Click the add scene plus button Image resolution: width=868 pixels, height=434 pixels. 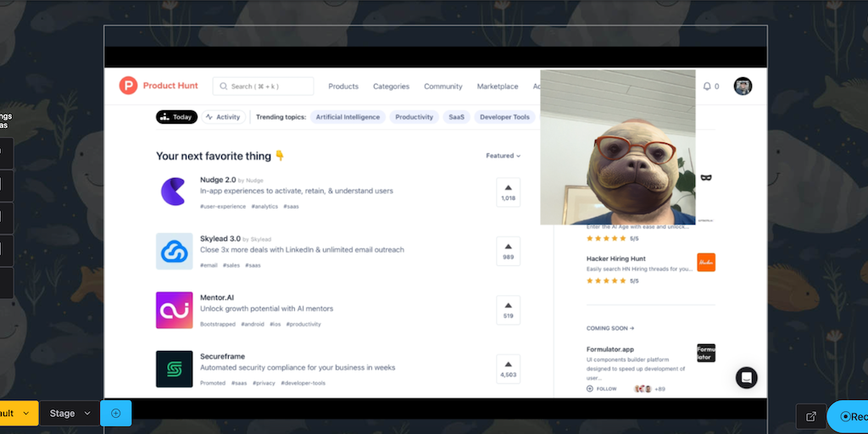pos(115,413)
